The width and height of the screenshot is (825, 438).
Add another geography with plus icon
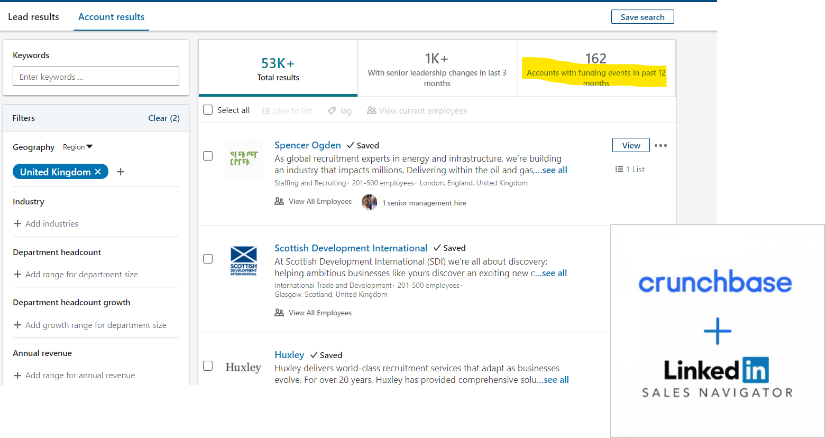coord(120,172)
